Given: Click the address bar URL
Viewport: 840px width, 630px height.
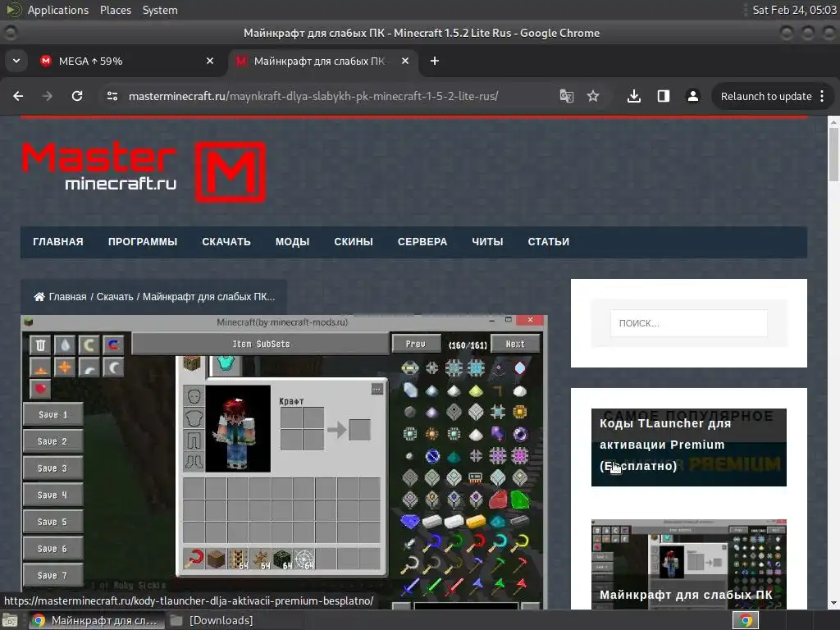Looking at the screenshot, I should 313,96.
